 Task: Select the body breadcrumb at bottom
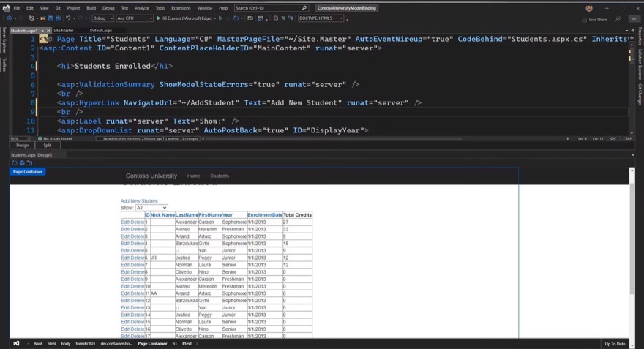pos(66,344)
